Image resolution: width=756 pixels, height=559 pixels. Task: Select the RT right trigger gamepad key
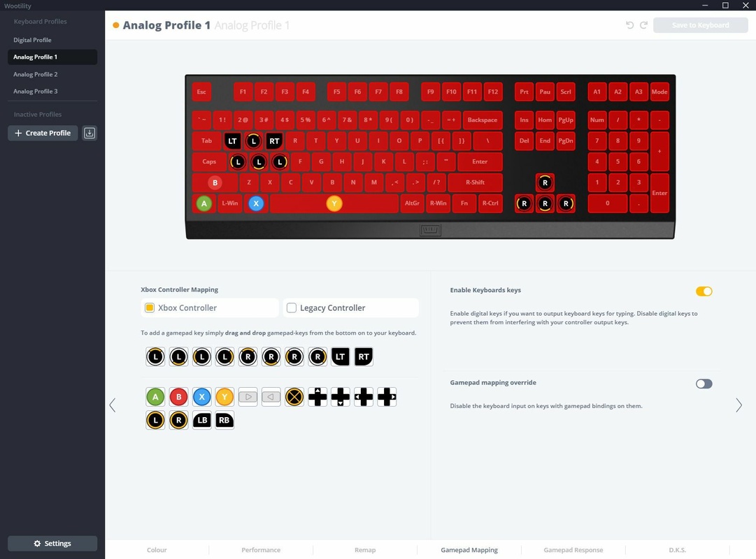tap(363, 356)
